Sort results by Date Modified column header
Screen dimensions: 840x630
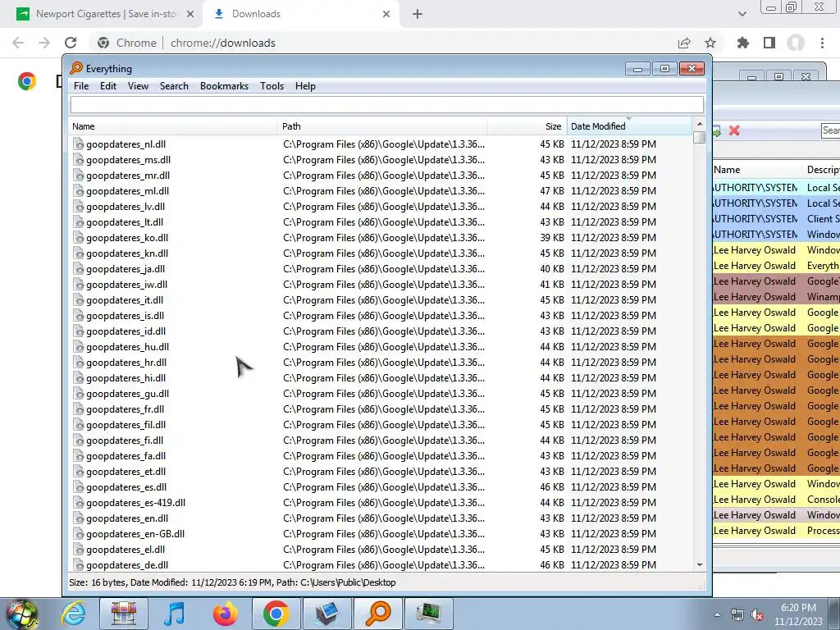629,126
